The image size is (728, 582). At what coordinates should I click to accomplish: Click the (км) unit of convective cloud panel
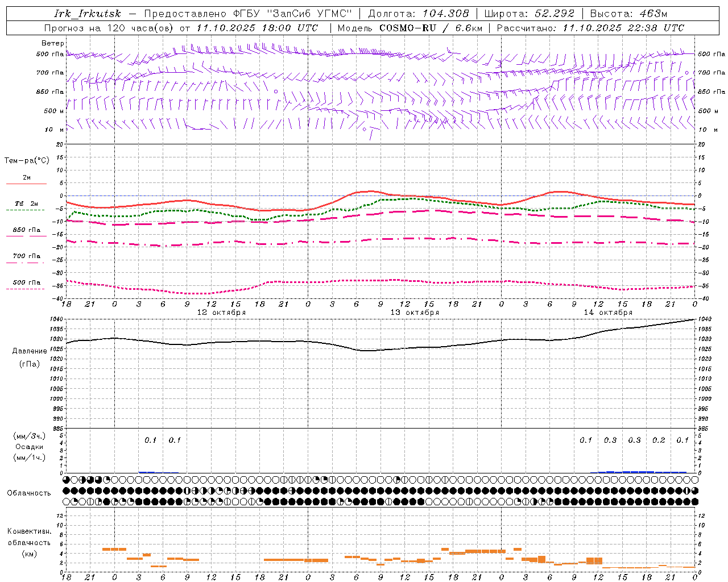pyautogui.click(x=29, y=554)
